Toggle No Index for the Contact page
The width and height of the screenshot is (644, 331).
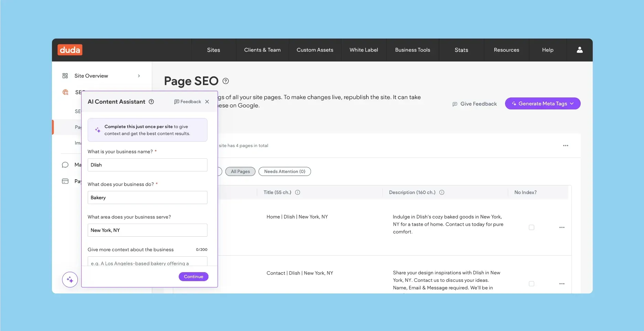532,284
